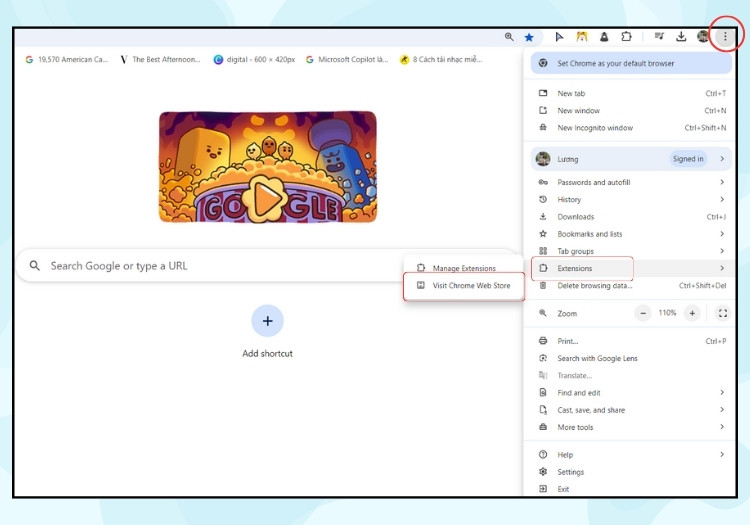The width and height of the screenshot is (750, 525).
Task: Expand the Help submenu arrow
Action: tap(722, 455)
